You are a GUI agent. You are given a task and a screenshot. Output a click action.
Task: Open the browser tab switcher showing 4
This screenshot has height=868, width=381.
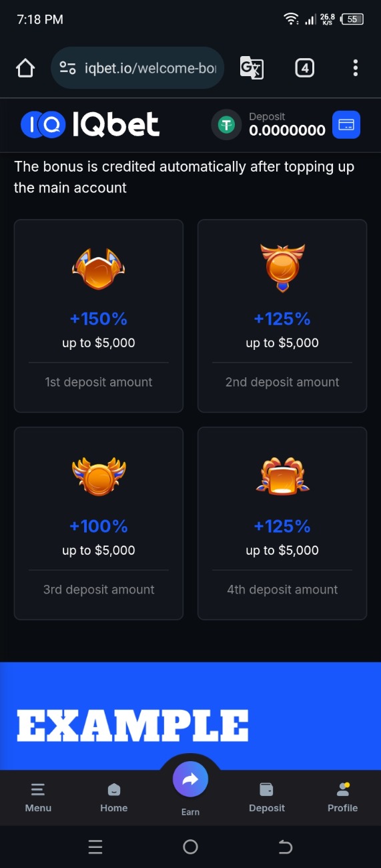coord(304,68)
